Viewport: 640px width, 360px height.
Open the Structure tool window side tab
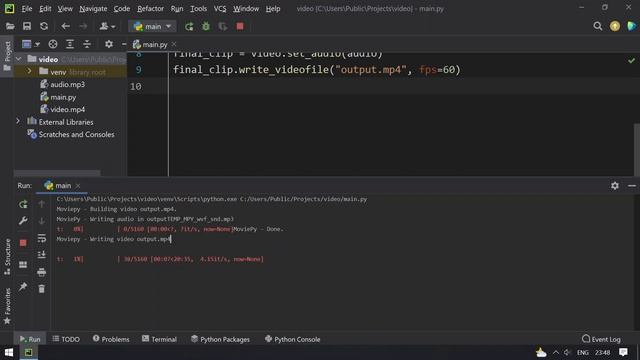(7, 256)
